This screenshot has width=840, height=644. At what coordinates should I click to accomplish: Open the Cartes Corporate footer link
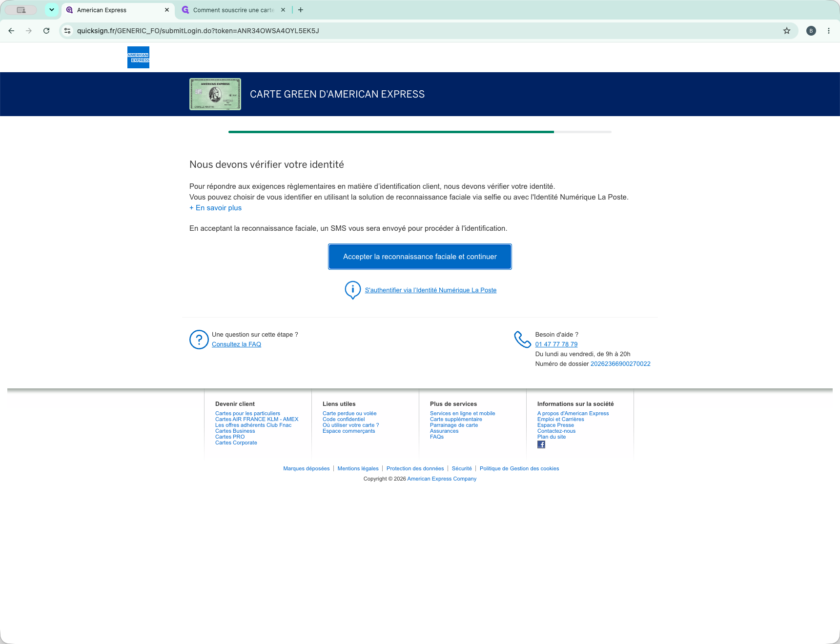pyautogui.click(x=236, y=443)
